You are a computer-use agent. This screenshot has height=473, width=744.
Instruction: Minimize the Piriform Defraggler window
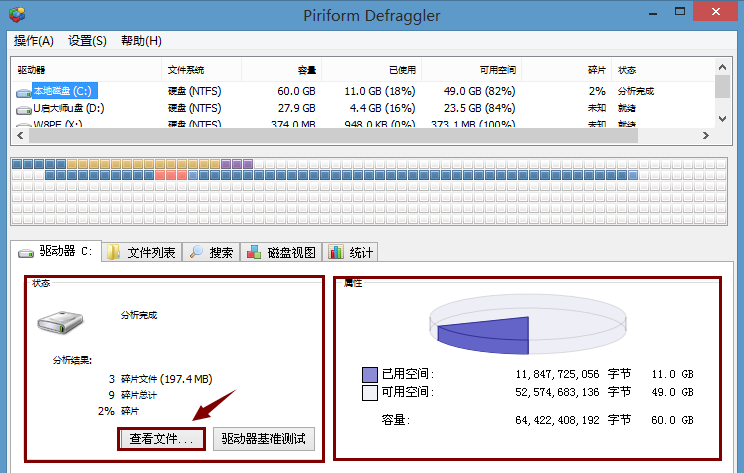tap(653, 13)
